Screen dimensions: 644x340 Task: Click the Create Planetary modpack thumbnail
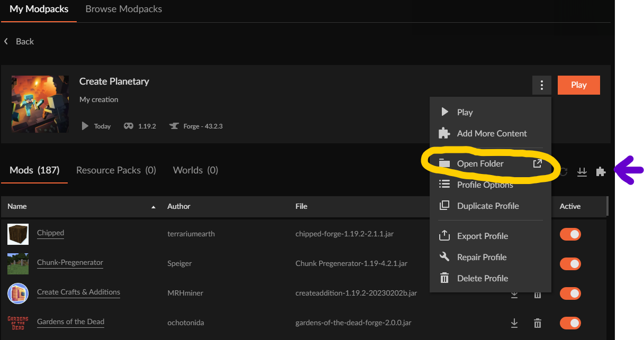pyautogui.click(x=40, y=104)
